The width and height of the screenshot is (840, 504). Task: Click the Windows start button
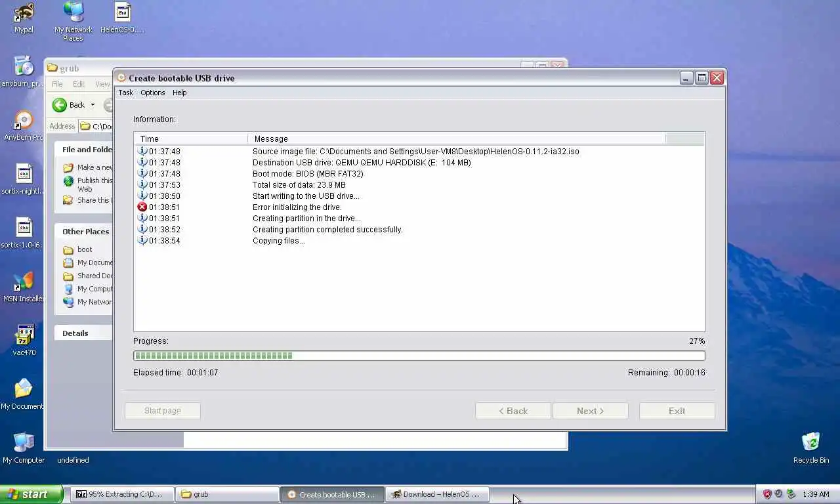(31, 494)
